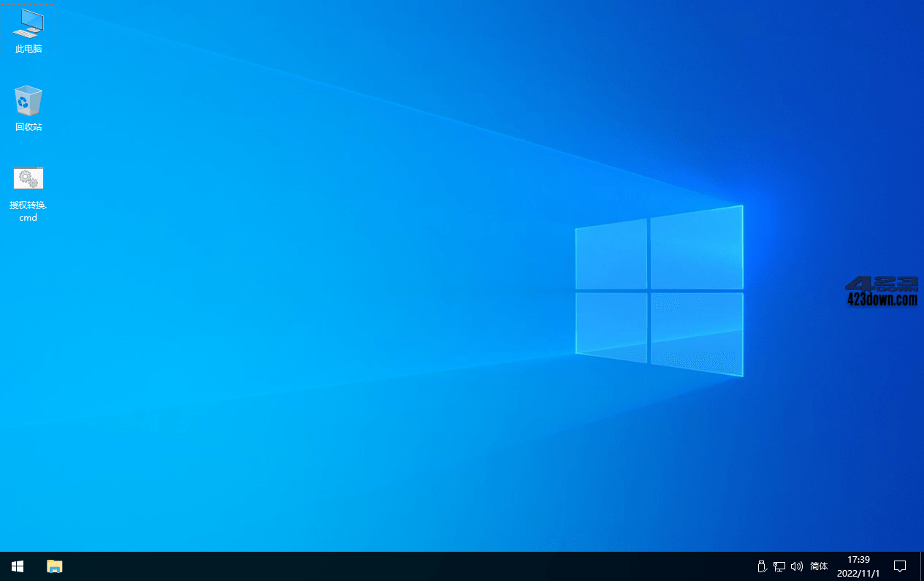Select the 授权转换.cmd script icon
Viewport: 924px width, 581px height.
pyautogui.click(x=28, y=178)
